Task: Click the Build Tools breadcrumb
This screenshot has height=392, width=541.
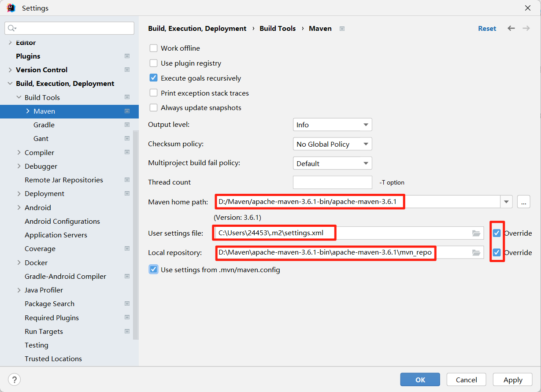Action: click(278, 28)
